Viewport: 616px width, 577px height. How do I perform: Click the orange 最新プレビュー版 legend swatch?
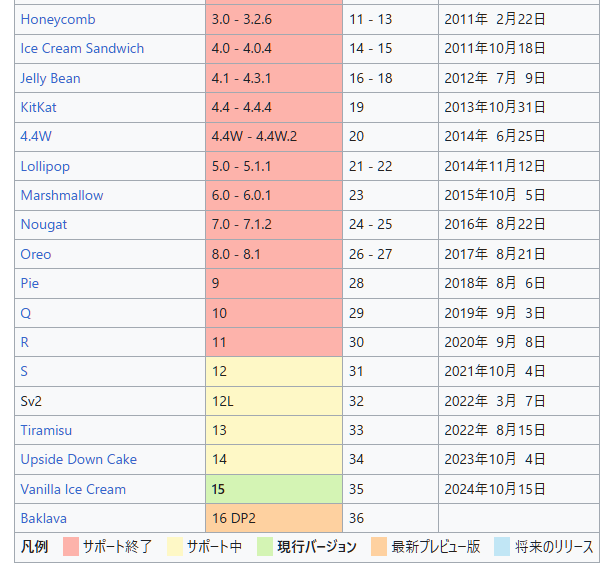coord(379,547)
